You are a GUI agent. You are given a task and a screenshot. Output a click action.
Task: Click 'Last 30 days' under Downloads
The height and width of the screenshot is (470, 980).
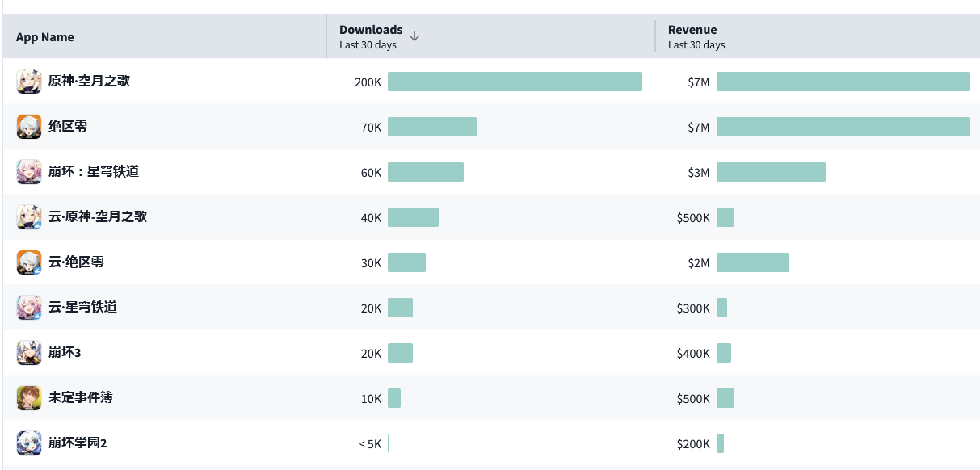point(368,45)
